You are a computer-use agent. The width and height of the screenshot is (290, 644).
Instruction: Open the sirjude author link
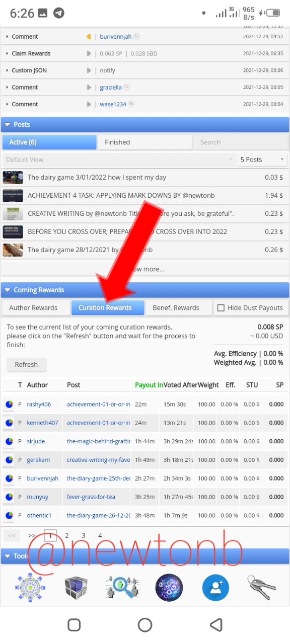(36, 441)
